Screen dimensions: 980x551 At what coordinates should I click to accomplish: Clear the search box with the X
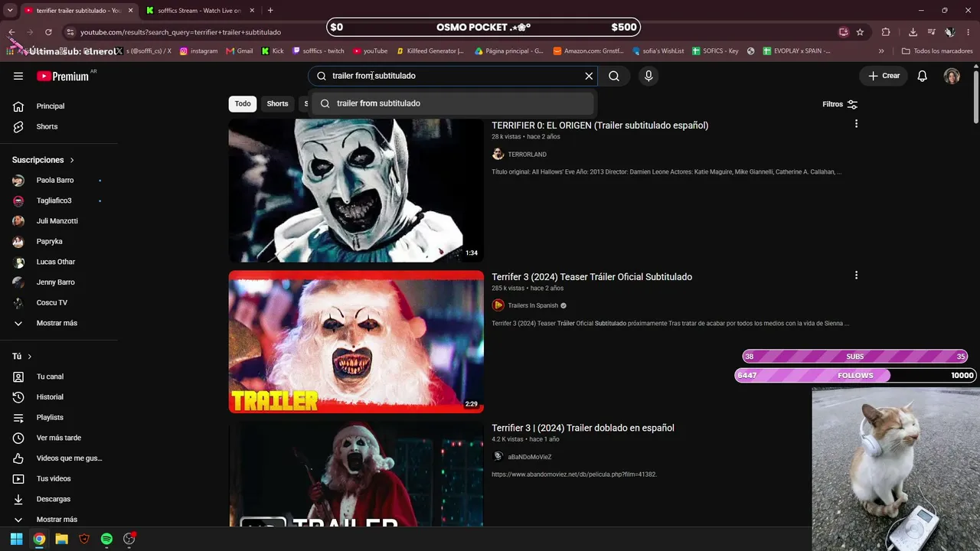589,76
